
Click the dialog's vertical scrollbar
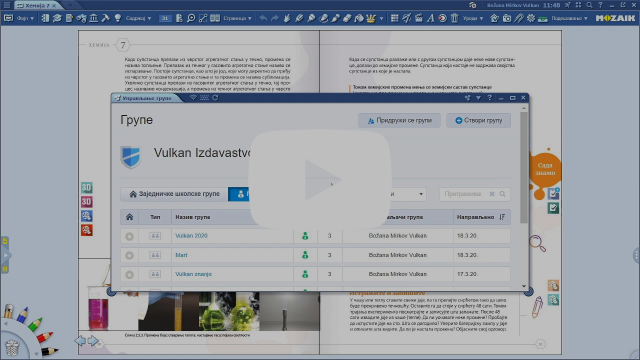(524, 167)
